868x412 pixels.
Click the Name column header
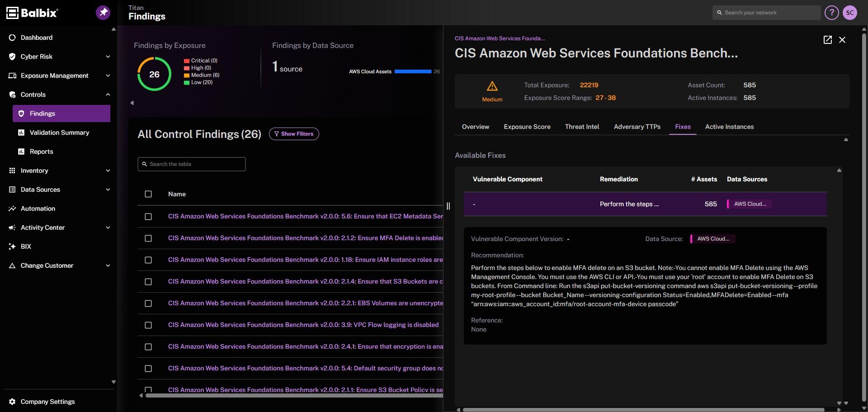(x=177, y=194)
